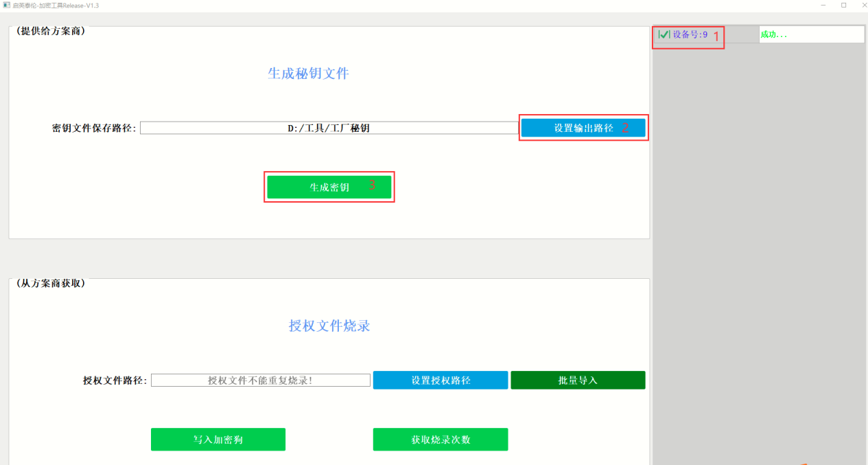Click the 密钥文件保存路径 label

click(94, 128)
